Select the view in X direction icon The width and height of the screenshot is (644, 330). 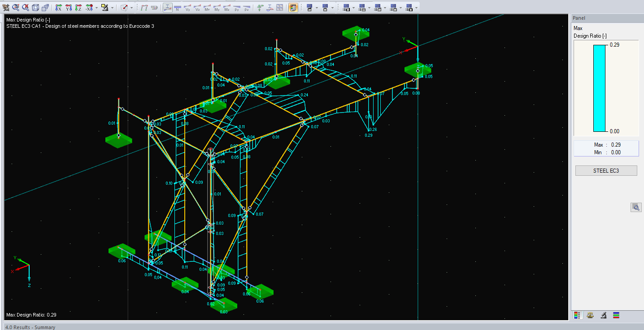[59, 7]
